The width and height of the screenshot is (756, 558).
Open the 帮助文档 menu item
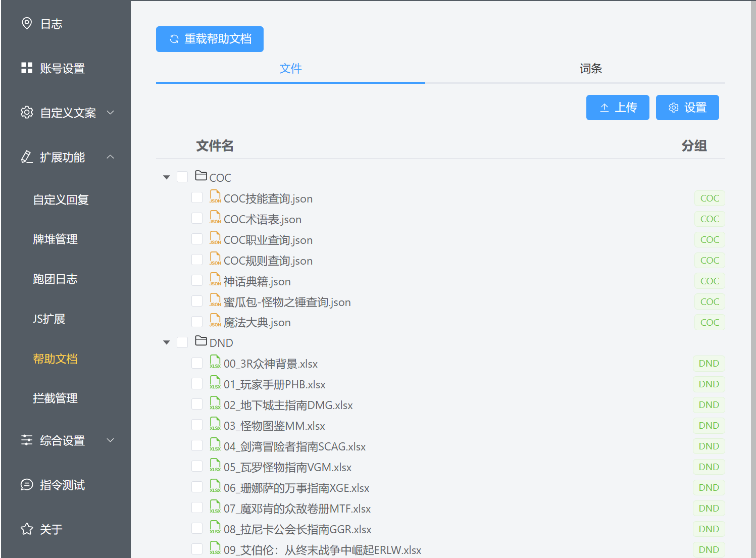point(55,359)
